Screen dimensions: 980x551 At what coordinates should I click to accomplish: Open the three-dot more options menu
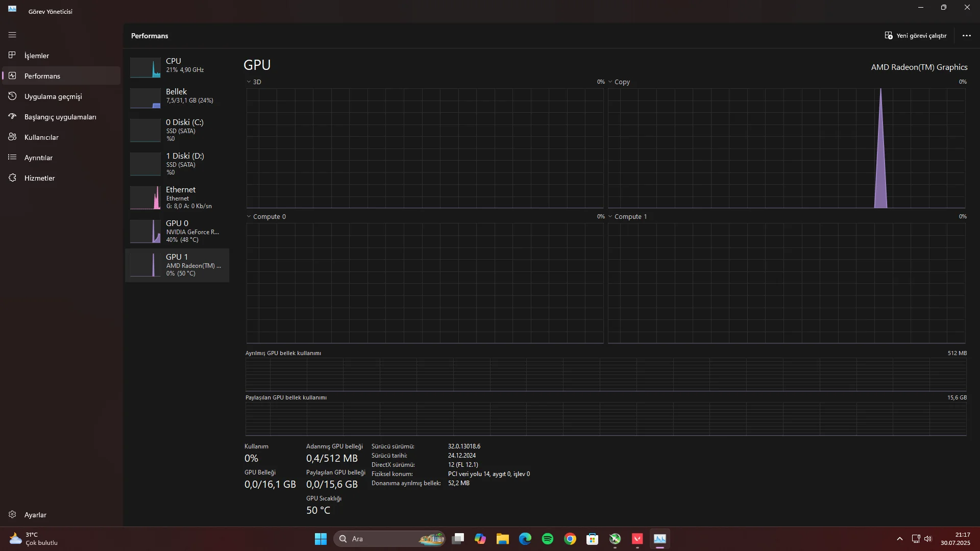966,36
